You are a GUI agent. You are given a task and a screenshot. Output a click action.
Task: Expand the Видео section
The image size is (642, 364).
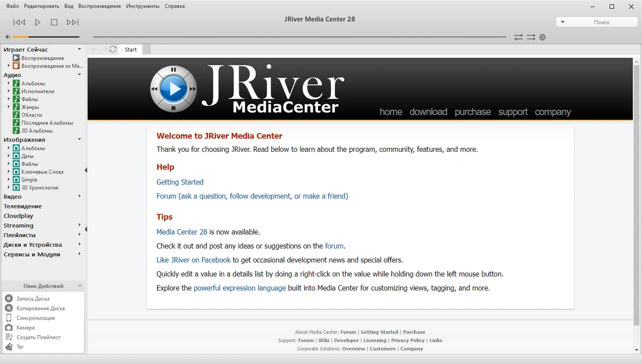[80, 196]
